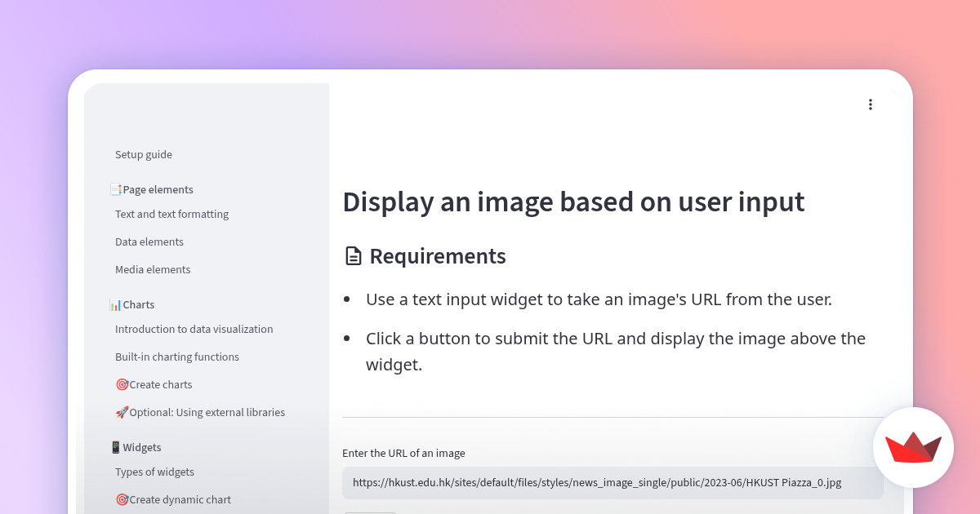This screenshot has height=514, width=980.
Task: Click the bullet 'Use a text input widget' text
Action: pyautogui.click(x=599, y=299)
